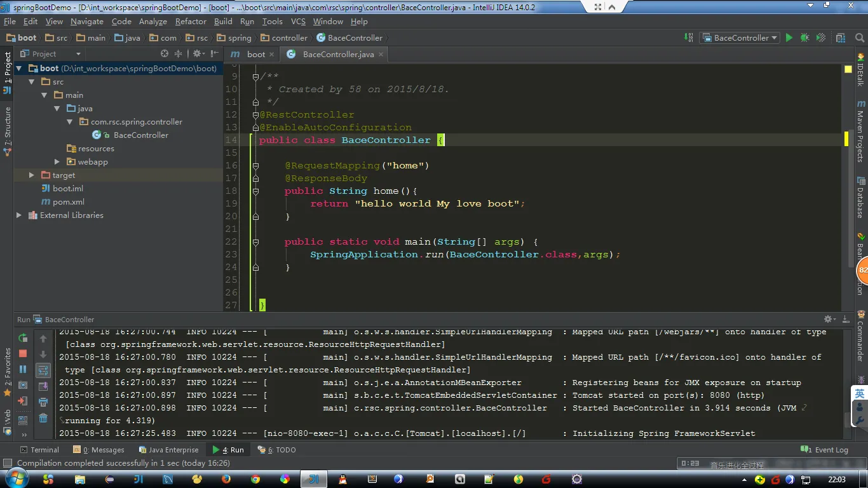The width and height of the screenshot is (868, 488).
Task: Click scroll from source target icon
Action: 165,54
